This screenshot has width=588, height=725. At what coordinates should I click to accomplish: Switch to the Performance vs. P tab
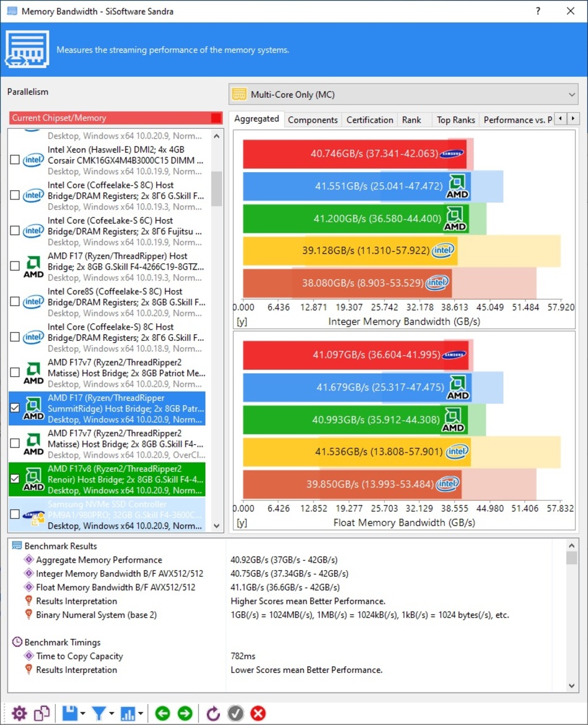(x=517, y=120)
